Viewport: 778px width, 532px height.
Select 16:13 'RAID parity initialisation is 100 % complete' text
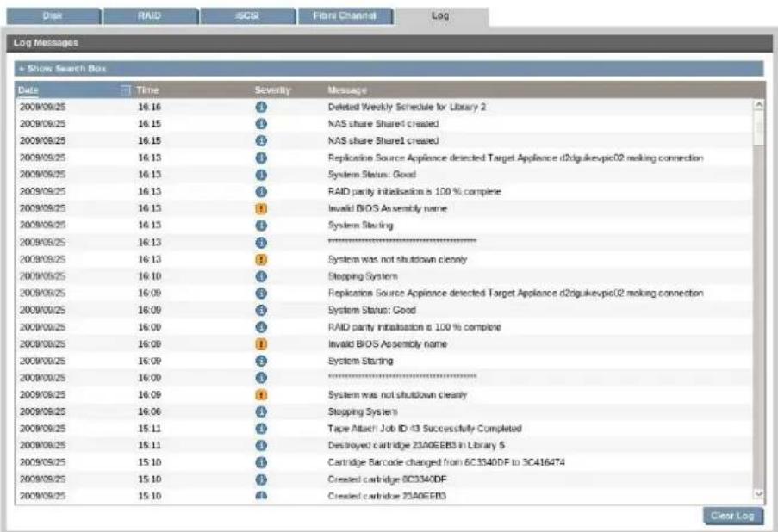click(x=414, y=192)
